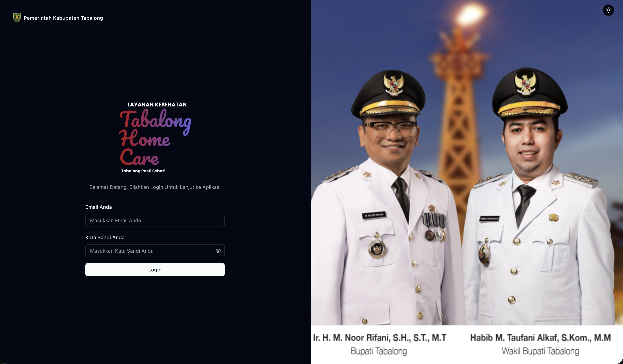
Task: Click the Tabalong Home Care script logo
Action: click(155, 137)
